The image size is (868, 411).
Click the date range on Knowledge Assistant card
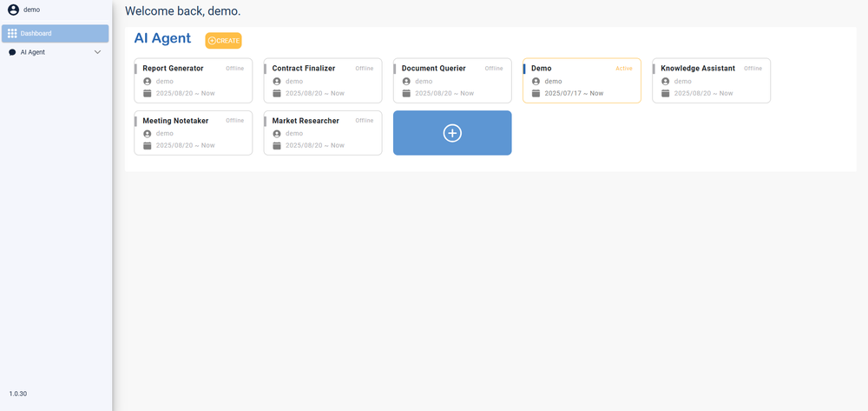pyautogui.click(x=704, y=93)
